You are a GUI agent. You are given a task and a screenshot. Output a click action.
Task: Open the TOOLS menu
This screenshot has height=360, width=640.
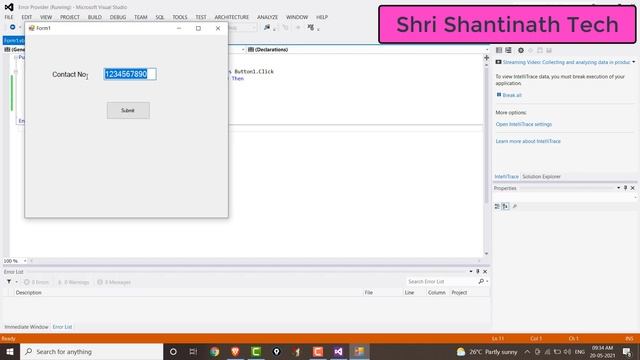180,17
